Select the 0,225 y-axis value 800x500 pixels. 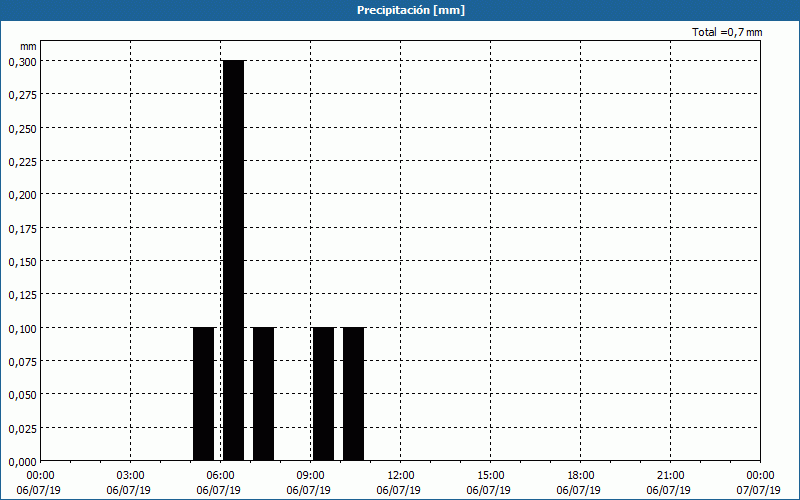(22, 162)
